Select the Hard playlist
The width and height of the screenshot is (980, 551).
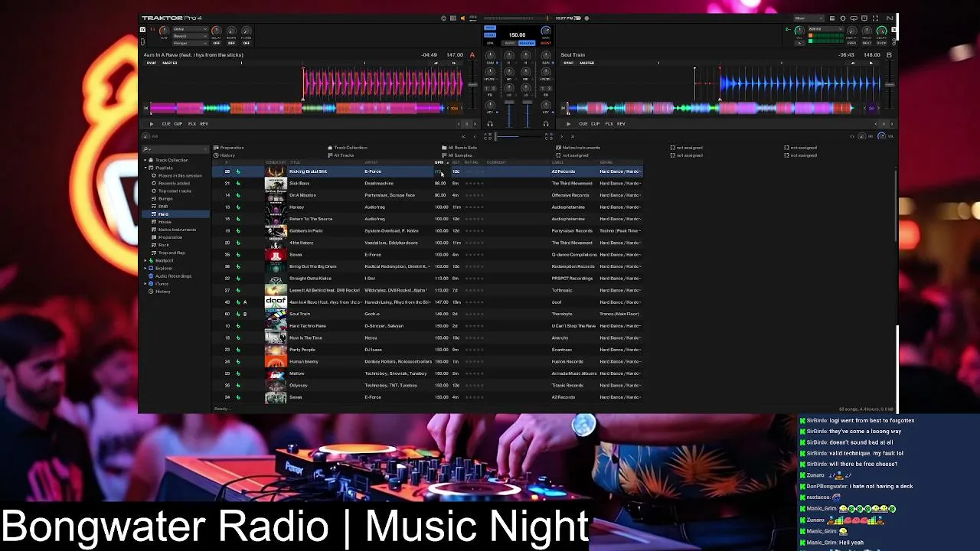tap(176, 214)
